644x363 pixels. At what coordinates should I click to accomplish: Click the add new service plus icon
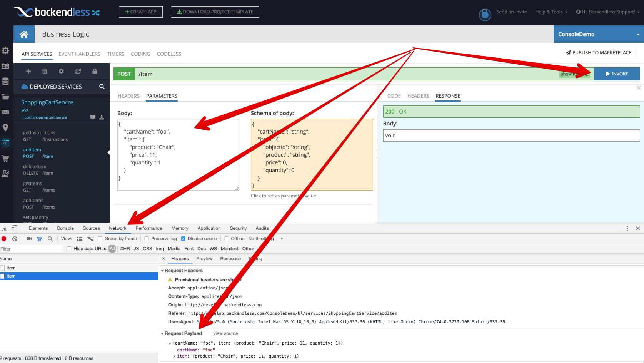(28, 71)
